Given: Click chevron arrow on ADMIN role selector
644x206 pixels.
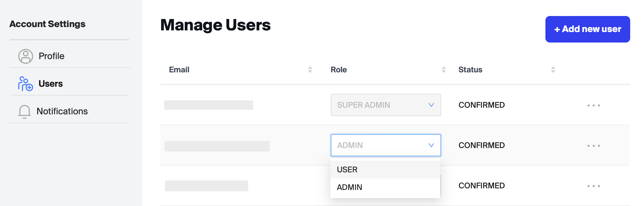Looking at the screenshot, I should [x=431, y=145].
